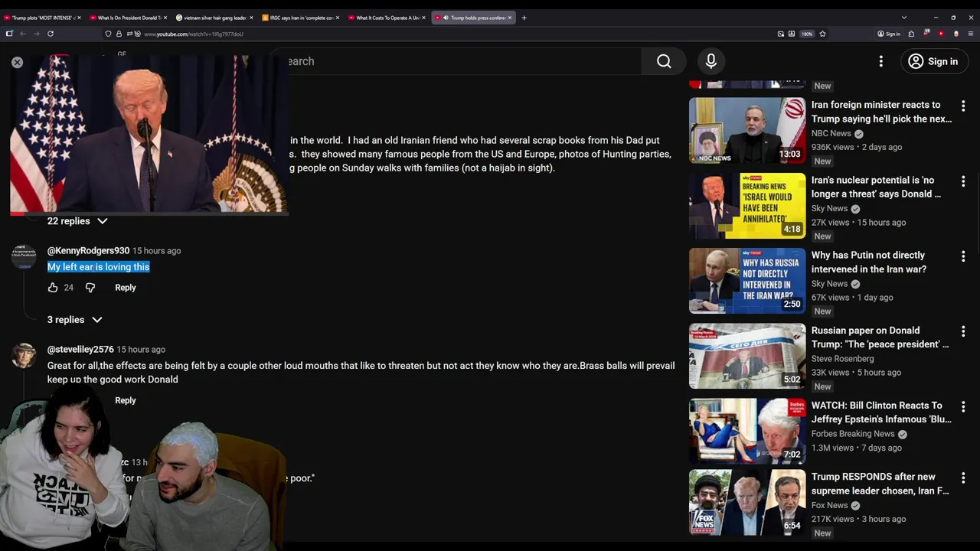Open the Steve Rosenberg channel name
This screenshot has width=980, height=551.
[842, 358]
